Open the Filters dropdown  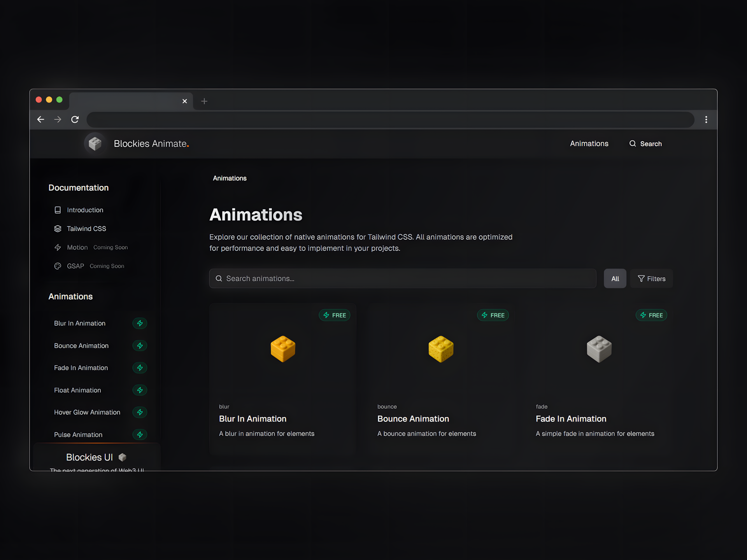coord(652,278)
